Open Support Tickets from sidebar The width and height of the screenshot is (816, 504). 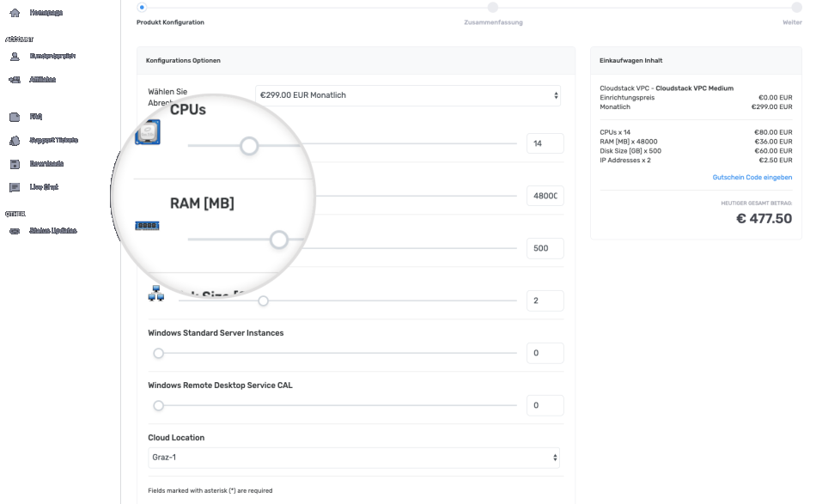53,140
